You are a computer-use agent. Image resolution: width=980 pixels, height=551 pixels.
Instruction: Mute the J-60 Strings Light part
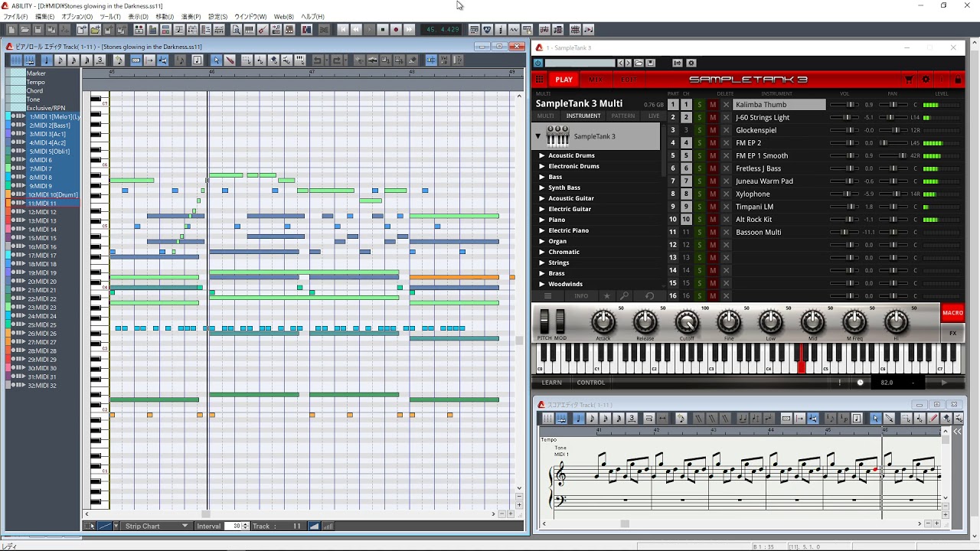713,118
